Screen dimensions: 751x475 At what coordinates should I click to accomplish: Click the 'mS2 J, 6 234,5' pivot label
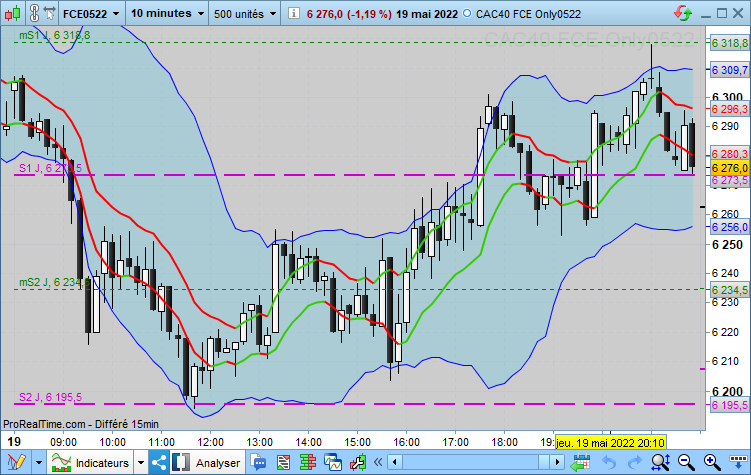tap(54, 282)
